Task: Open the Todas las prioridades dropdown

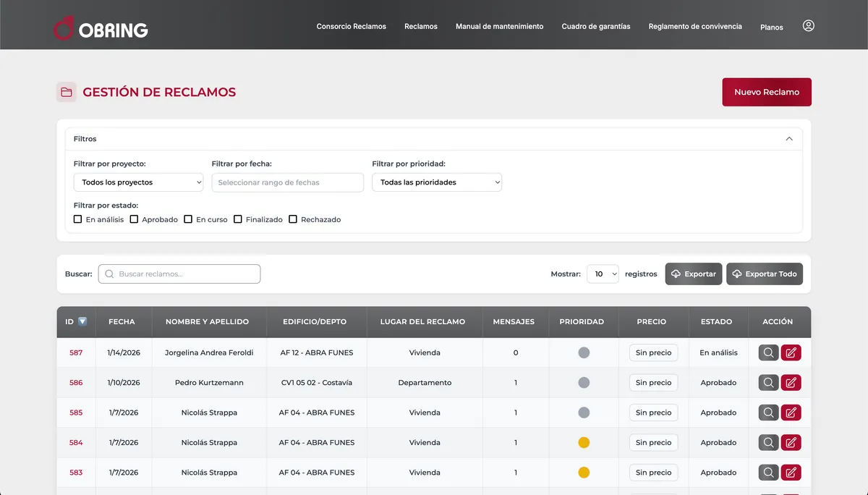Action: [437, 182]
